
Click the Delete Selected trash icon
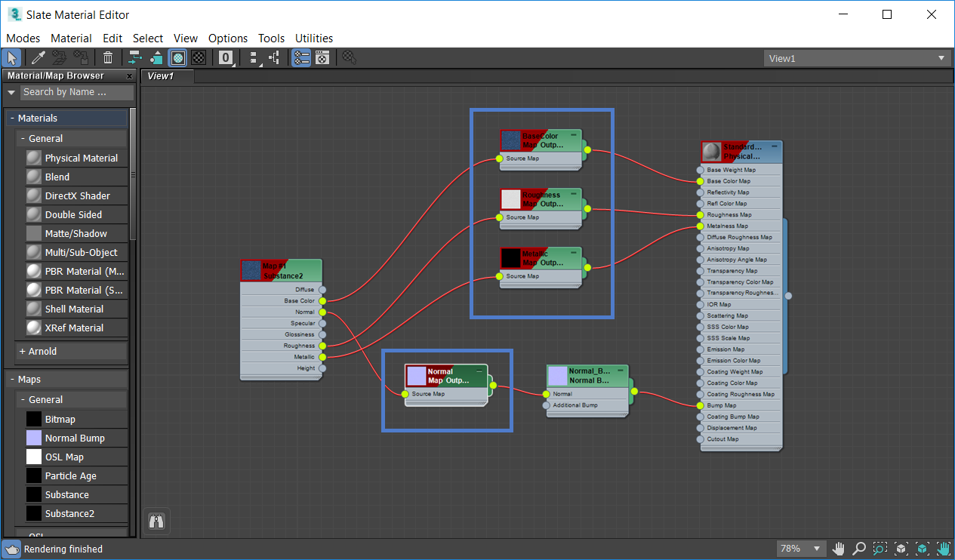pos(108,57)
